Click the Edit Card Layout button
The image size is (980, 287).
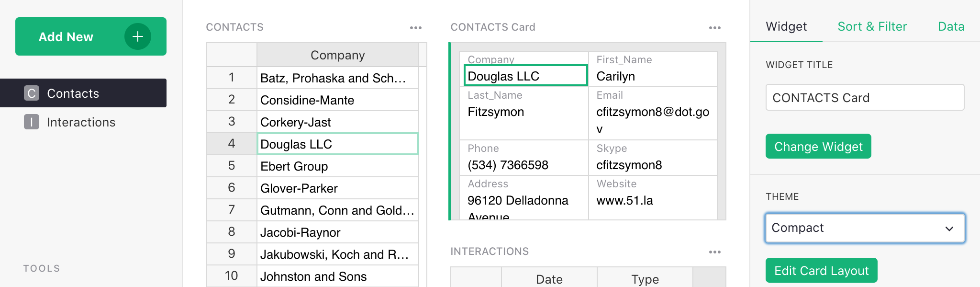point(821,271)
